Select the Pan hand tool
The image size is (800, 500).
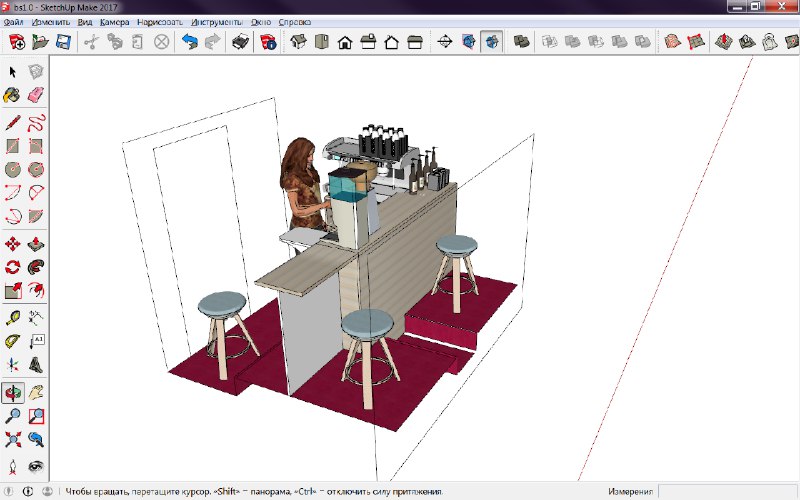(x=36, y=392)
